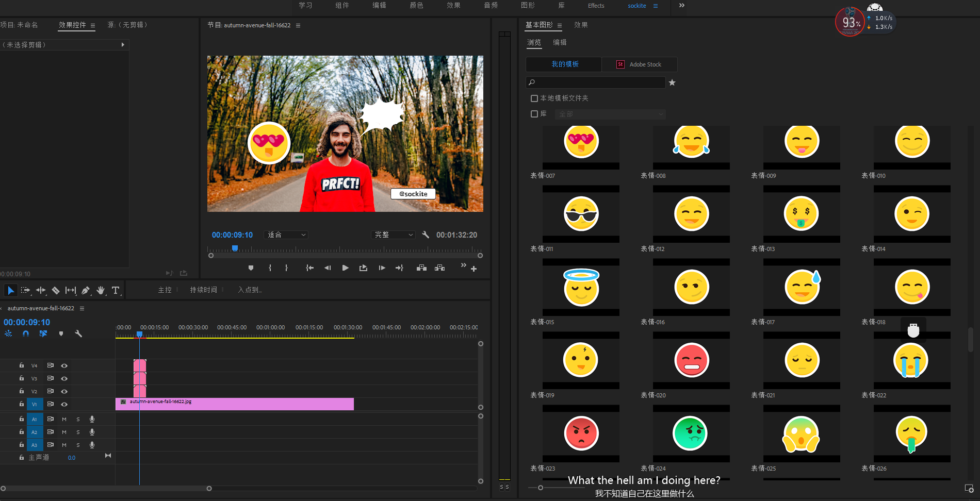
Task: Step forward one frame in Program monitor
Action: pyautogui.click(x=382, y=268)
